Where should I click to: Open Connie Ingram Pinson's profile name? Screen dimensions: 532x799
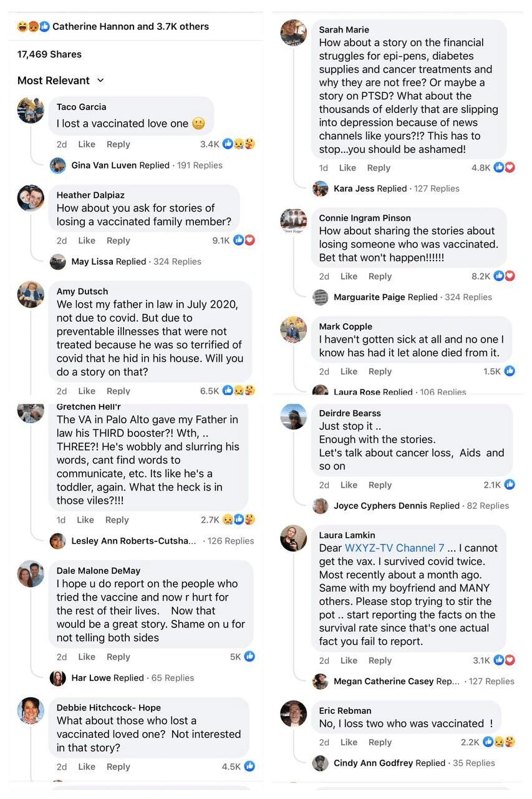tap(365, 218)
